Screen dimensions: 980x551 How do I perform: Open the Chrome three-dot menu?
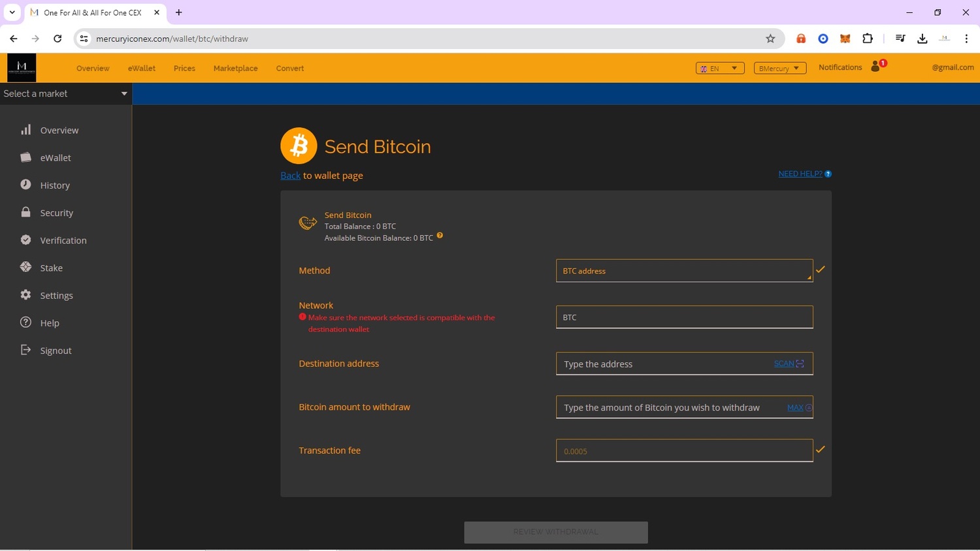tap(966, 39)
